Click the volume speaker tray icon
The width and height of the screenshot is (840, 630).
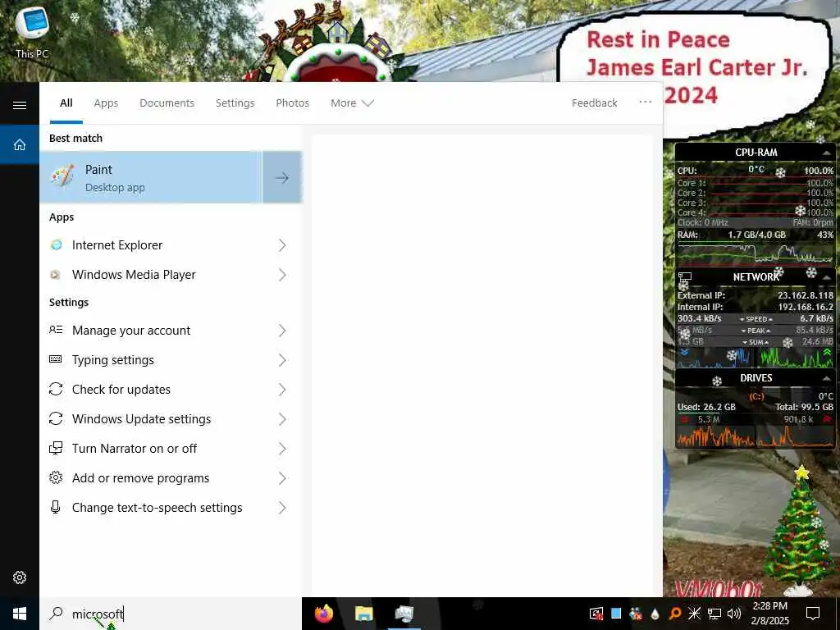(734, 614)
